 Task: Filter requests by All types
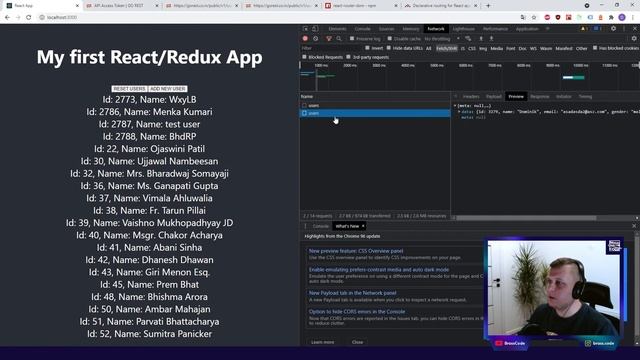[429, 48]
